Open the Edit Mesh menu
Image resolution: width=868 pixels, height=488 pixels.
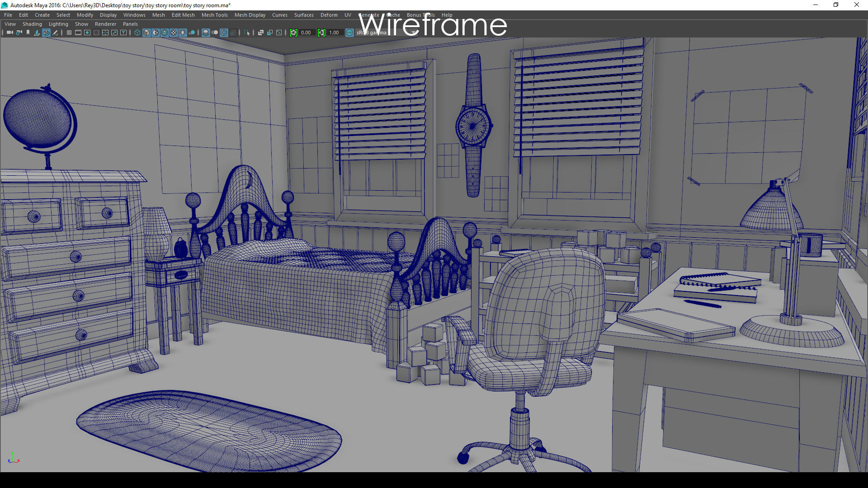tap(183, 15)
